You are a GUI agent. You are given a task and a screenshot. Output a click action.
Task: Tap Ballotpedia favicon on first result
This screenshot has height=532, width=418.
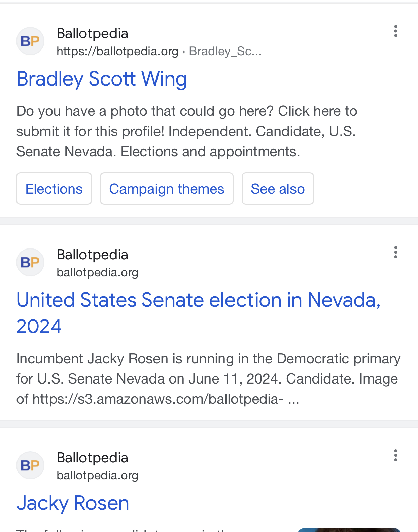tap(30, 41)
